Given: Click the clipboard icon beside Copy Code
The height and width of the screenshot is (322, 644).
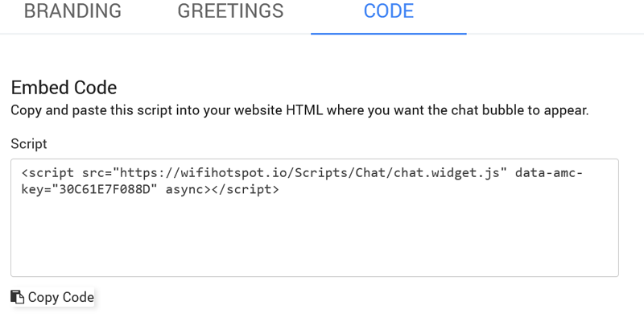Looking at the screenshot, I should tap(17, 297).
